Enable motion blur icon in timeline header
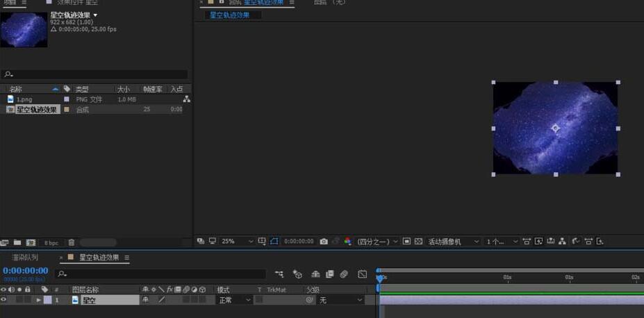The height and width of the screenshot is (318, 644). click(343, 274)
